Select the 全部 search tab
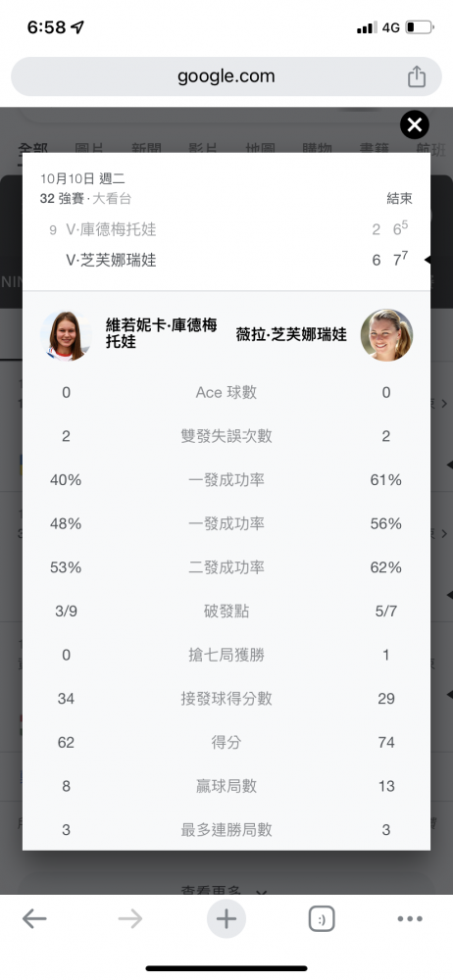The height and width of the screenshot is (980, 453). point(32,149)
